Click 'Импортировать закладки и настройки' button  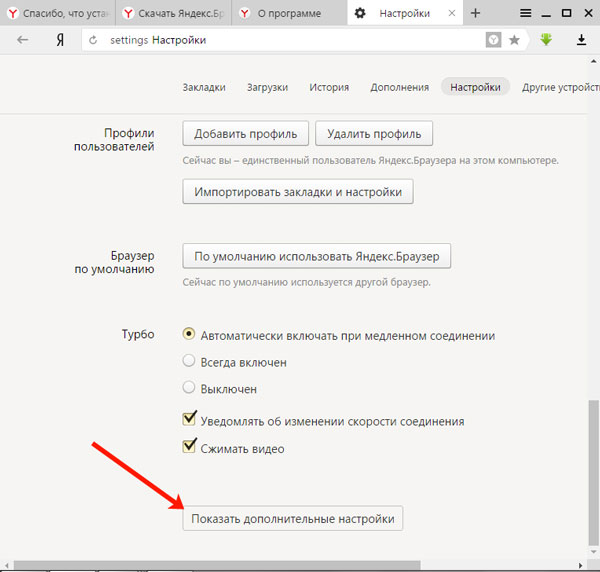click(x=297, y=191)
